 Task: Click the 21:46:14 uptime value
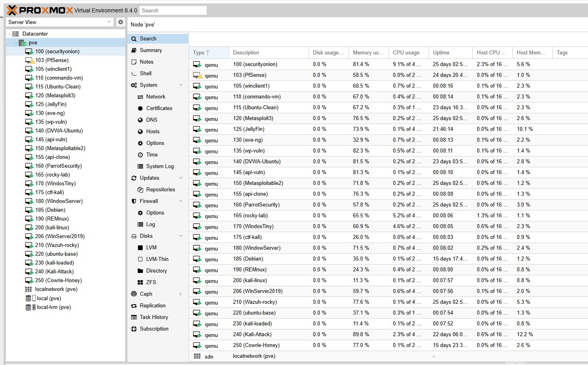tap(443, 129)
